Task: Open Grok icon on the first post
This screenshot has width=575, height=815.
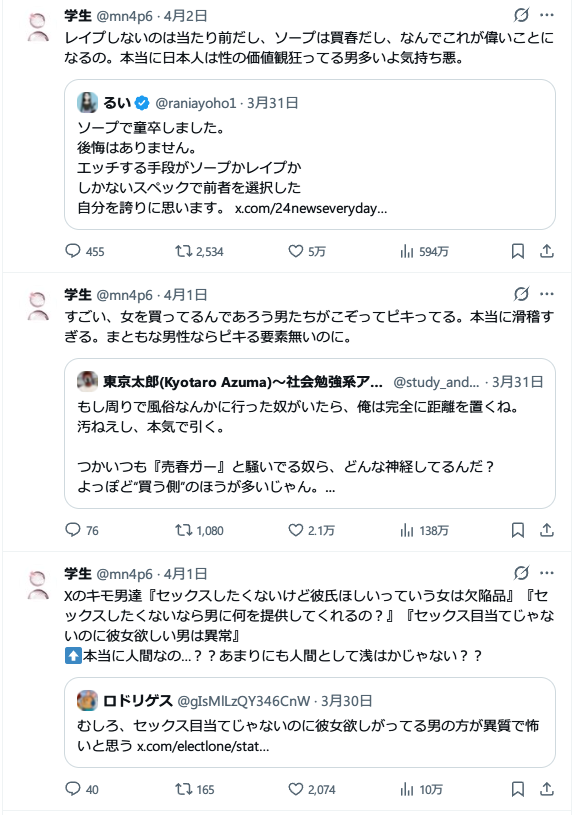Action: (x=521, y=15)
